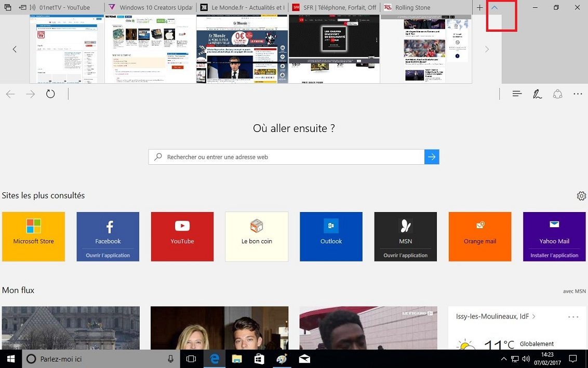Click the Hub reading list icon
Image resolution: width=588 pixels, height=368 pixels.
coord(517,94)
